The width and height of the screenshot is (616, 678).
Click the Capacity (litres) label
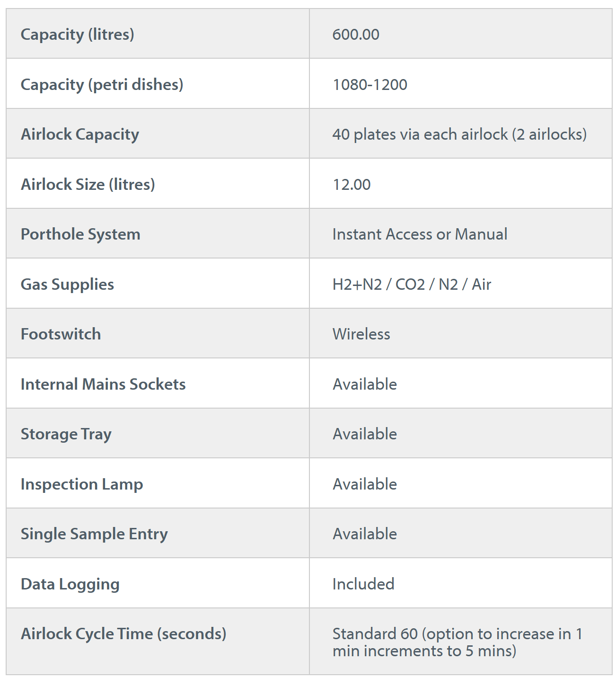point(77,35)
